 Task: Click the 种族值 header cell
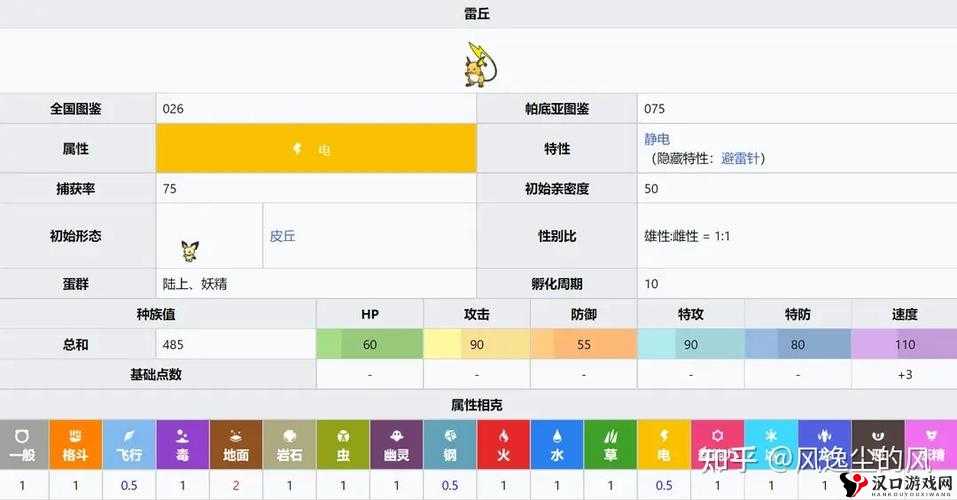click(157, 314)
